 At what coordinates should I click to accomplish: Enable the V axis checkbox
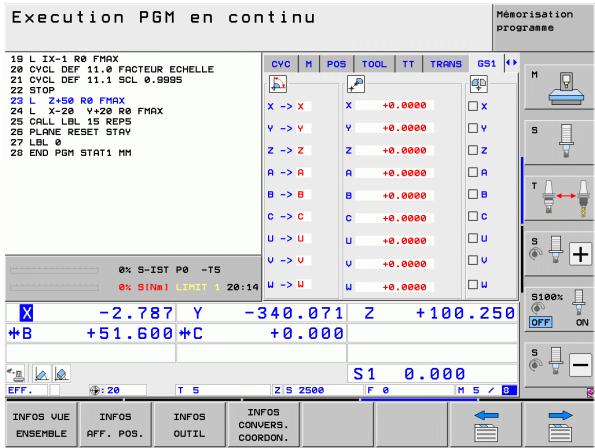pyautogui.click(x=473, y=260)
